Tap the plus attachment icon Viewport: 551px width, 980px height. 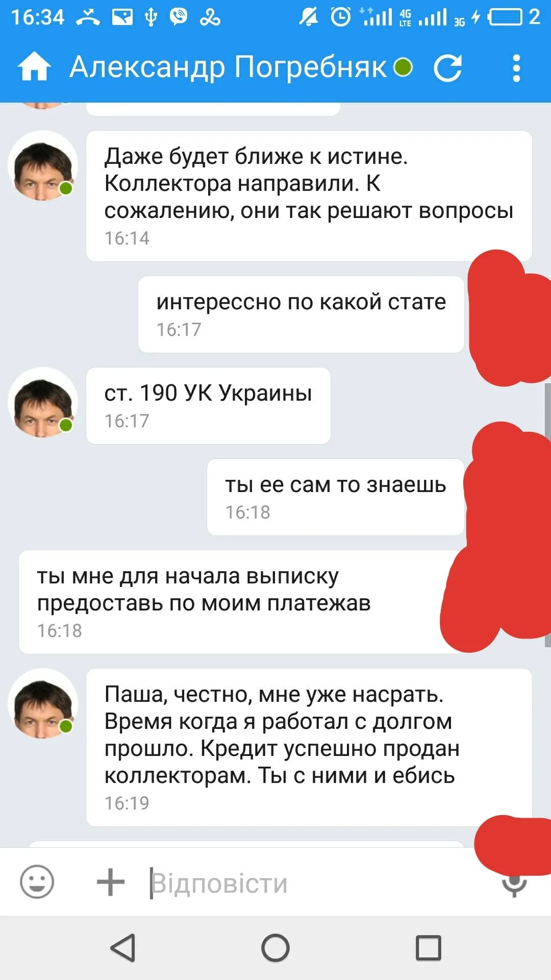click(x=110, y=882)
